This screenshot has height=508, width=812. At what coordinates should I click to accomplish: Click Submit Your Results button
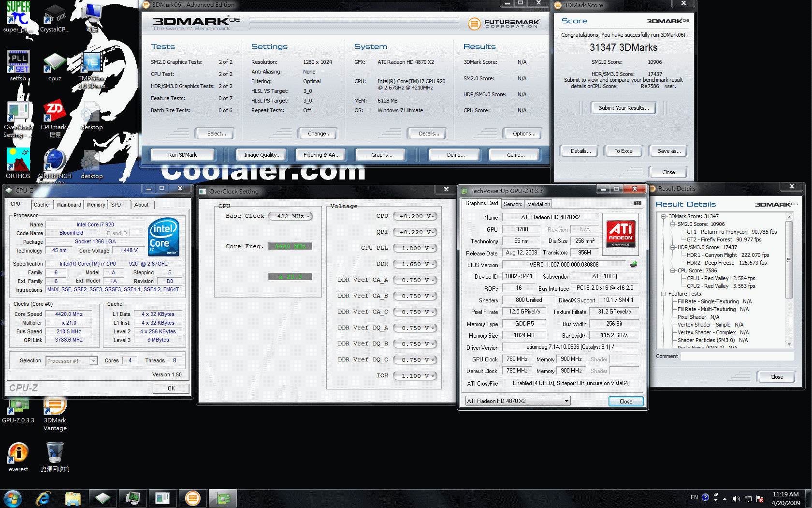pyautogui.click(x=623, y=108)
